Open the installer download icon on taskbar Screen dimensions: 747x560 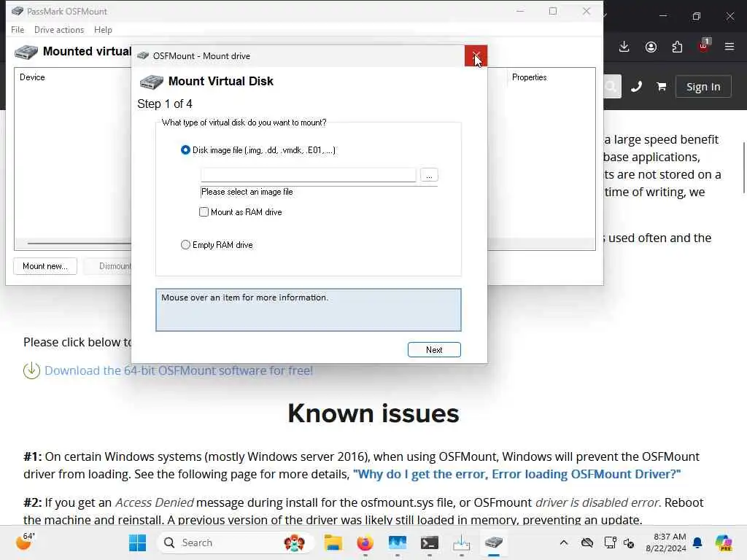click(x=461, y=542)
